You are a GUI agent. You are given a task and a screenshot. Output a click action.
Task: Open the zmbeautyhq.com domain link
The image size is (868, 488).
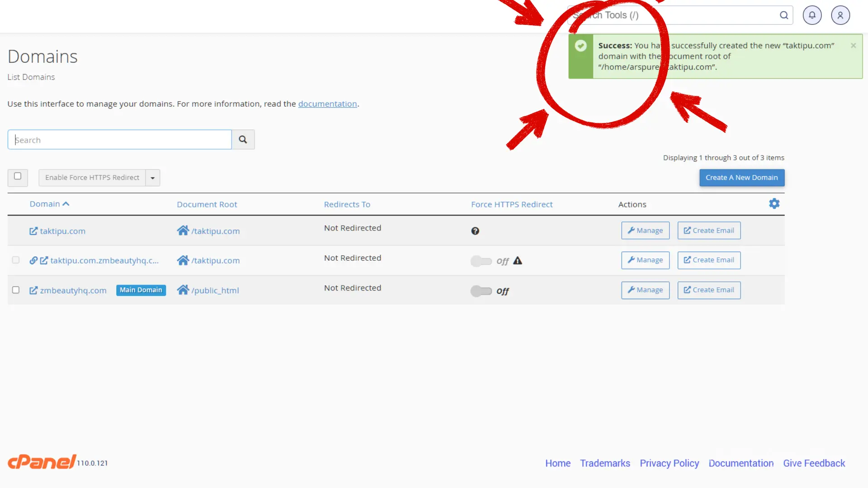pos(73,290)
